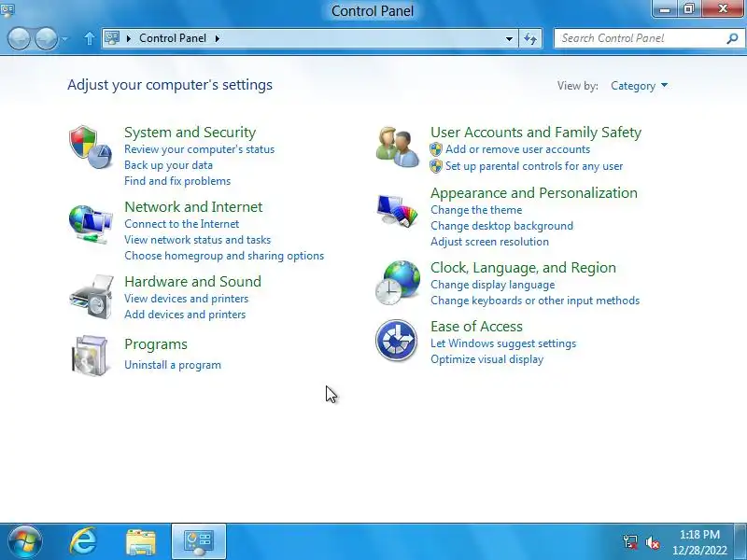This screenshot has height=560, width=747.
Task: Open Clock, Language, and Region heading
Action: tap(523, 268)
